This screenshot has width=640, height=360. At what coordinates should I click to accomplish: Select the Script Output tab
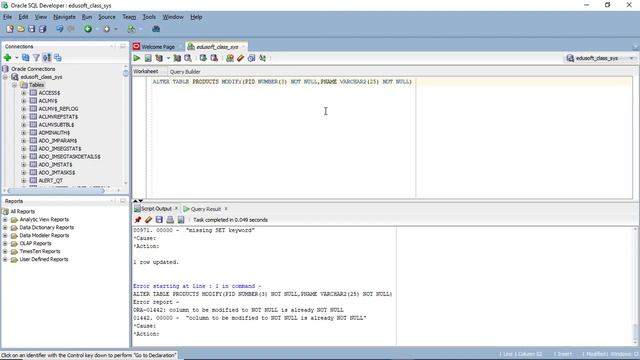point(156,209)
